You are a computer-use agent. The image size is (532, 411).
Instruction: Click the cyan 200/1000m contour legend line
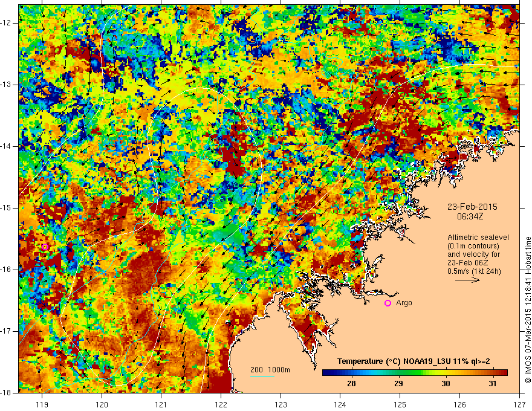point(262,376)
